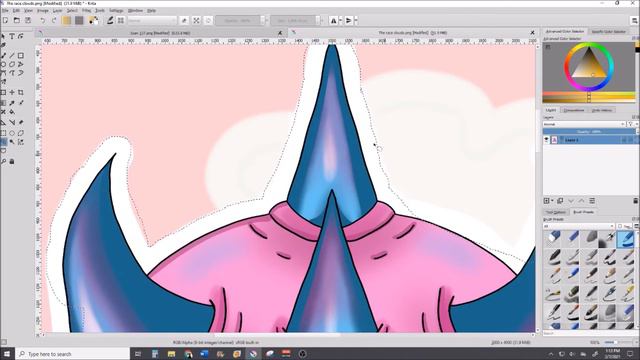Switch to the Layers docker tab

tap(551, 110)
